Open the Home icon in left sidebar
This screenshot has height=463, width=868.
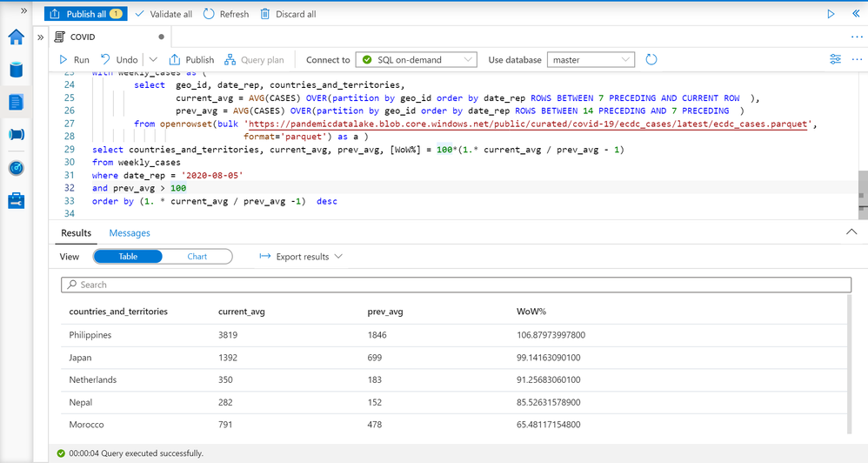[17, 37]
